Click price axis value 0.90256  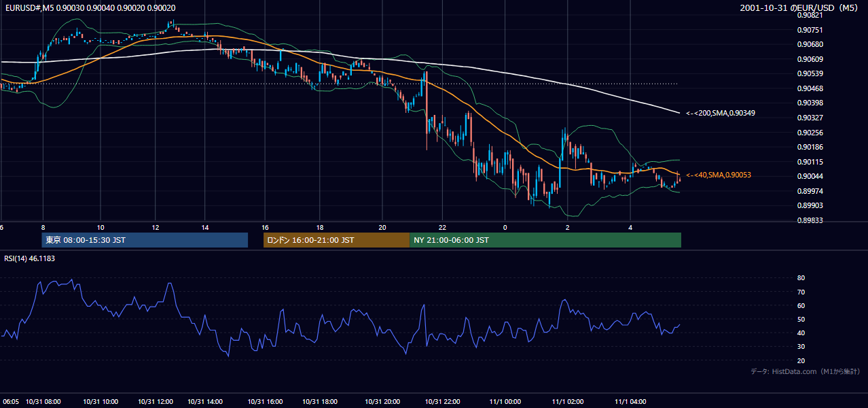pyautogui.click(x=810, y=133)
